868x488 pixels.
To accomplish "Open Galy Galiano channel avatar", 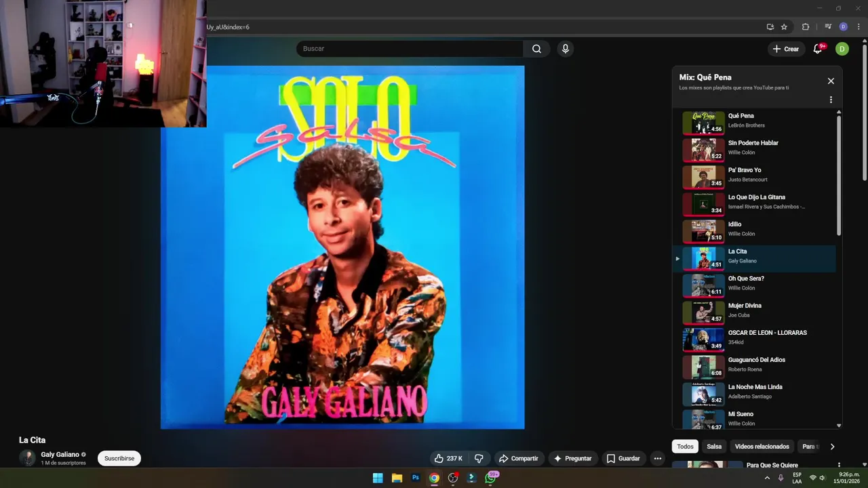I will coord(27,458).
